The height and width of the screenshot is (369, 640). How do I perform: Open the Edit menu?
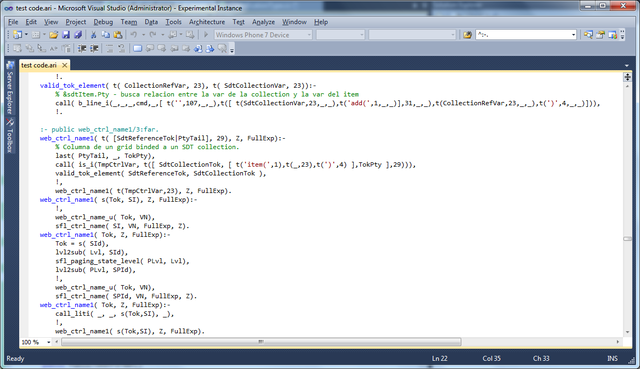[x=31, y=22]
